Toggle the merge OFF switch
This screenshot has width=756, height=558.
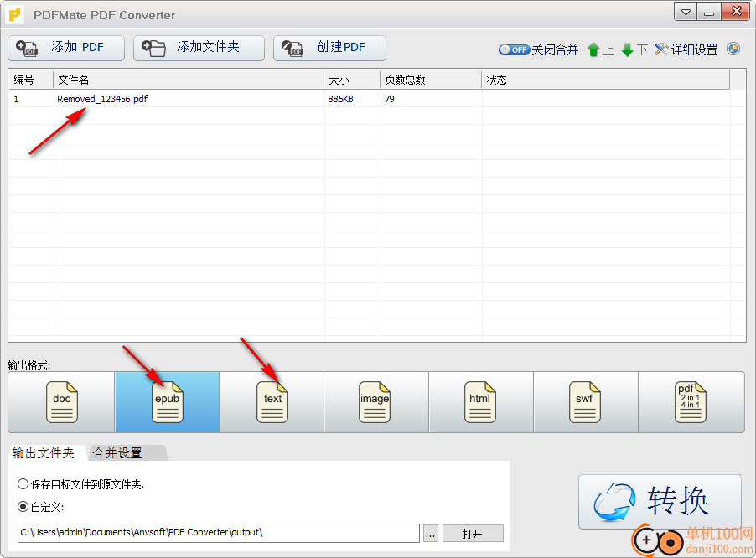pos(514,49)
